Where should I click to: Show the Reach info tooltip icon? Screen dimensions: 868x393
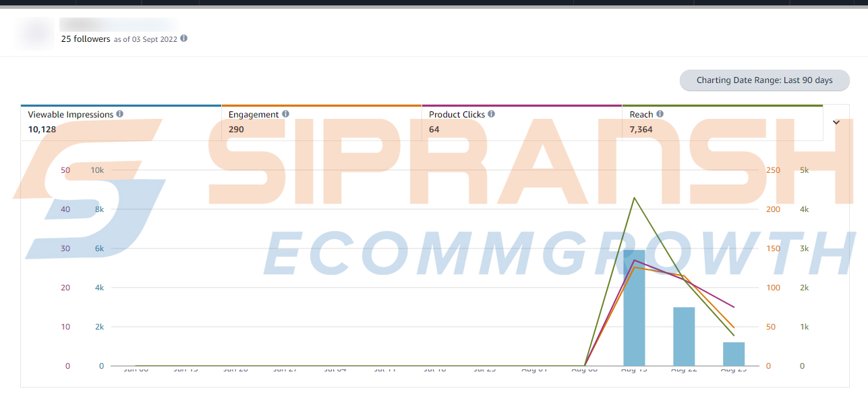coord(660,114)
